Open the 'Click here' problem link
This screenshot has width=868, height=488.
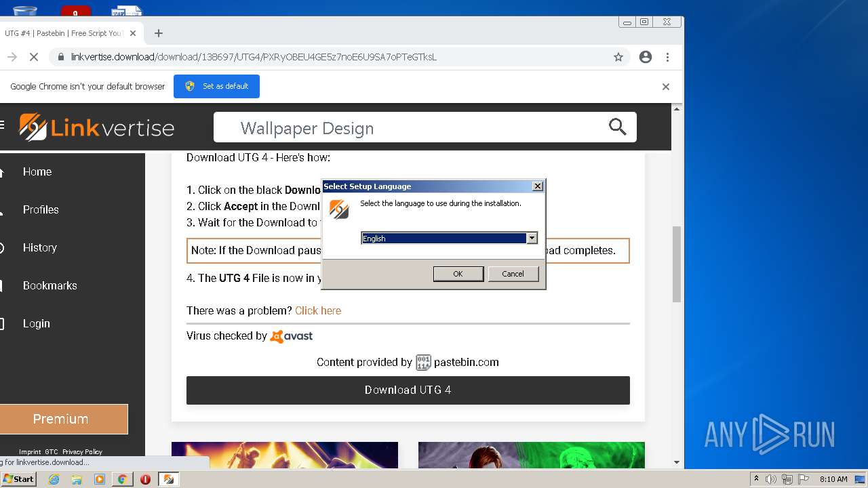tap(318, 310)
